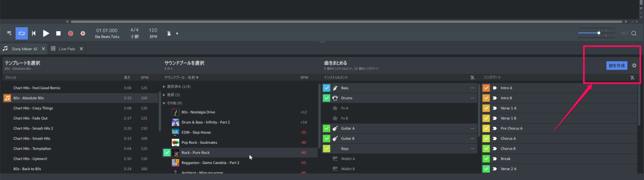Toggle the metronome icon
The height and width of the screenshot is (180, 644).
pyautogui.click(x=169, y=33)
